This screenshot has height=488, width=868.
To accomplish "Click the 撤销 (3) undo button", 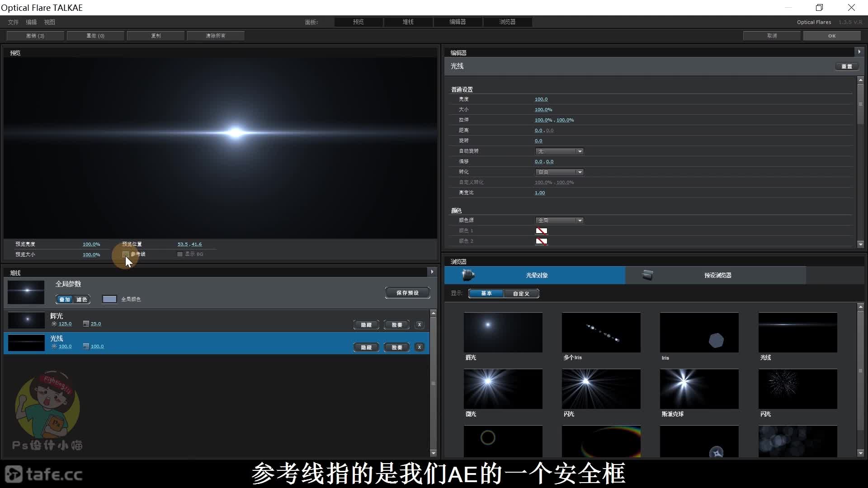I will (35, 36).
